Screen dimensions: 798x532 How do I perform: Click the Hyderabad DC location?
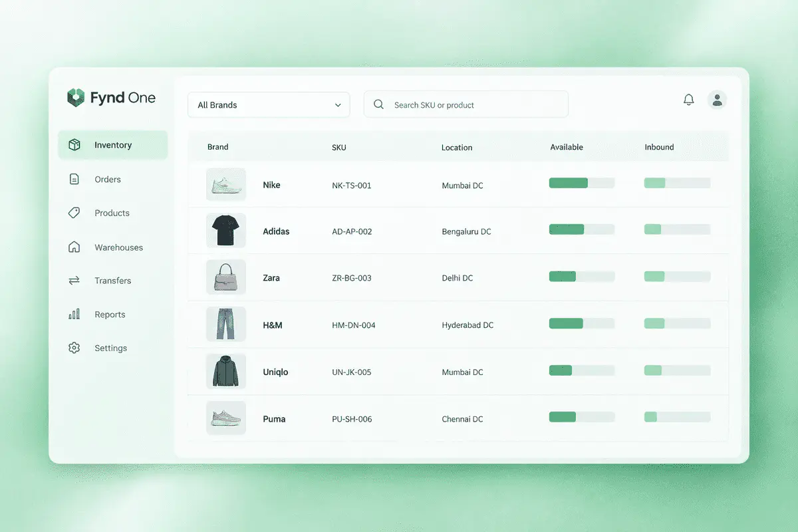[x=467, y=325]
